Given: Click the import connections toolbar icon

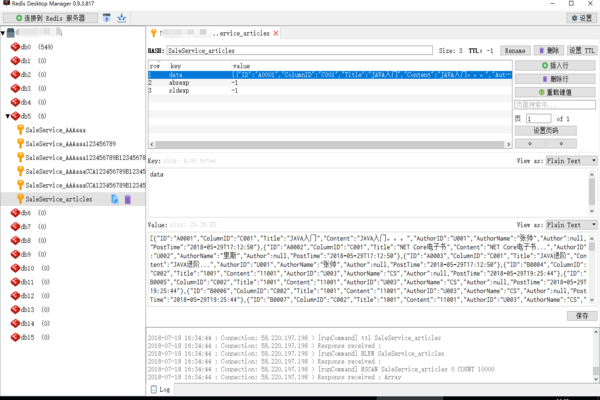Looking at the screenshot, I should (x=107, y=18).
